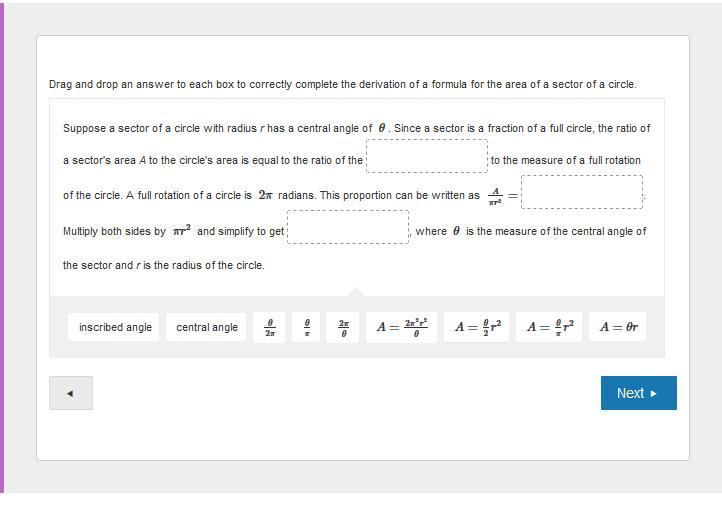Click the empty box after A/πr² equals sign
The width and height of the screenshot is (722, 509).
point(582,192)
